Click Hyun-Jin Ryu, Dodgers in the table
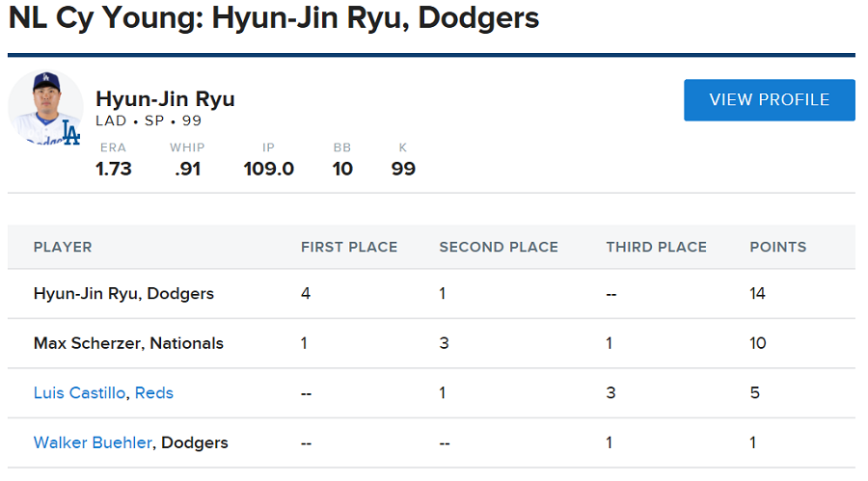The height and width of the screenshot is (481, 868). (123, 293)
